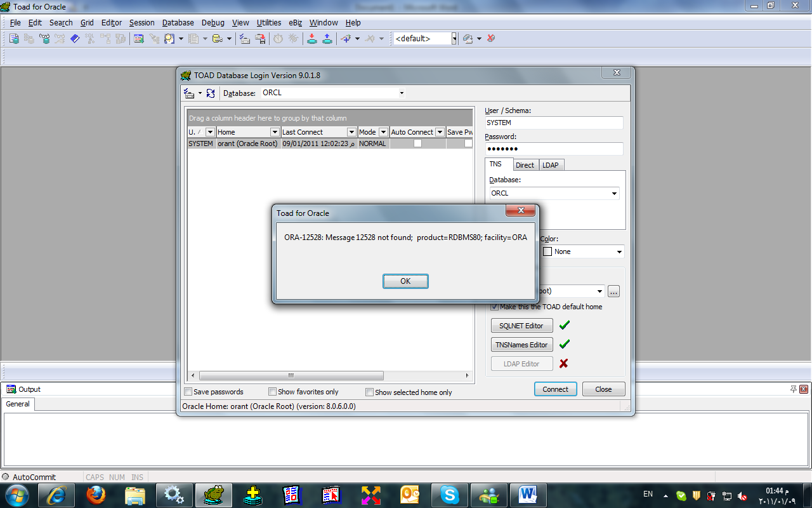
Task: Click the rollback icon with blue up arrow
Action: [x=327, y=39]
